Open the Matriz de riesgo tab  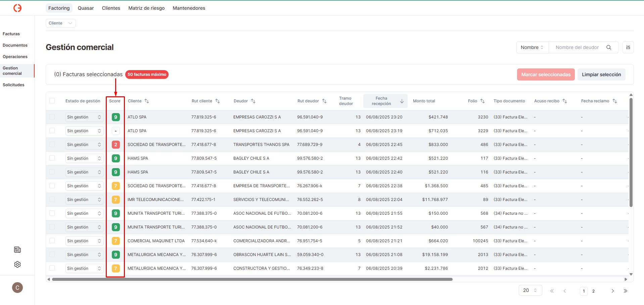tap(146, 8)
